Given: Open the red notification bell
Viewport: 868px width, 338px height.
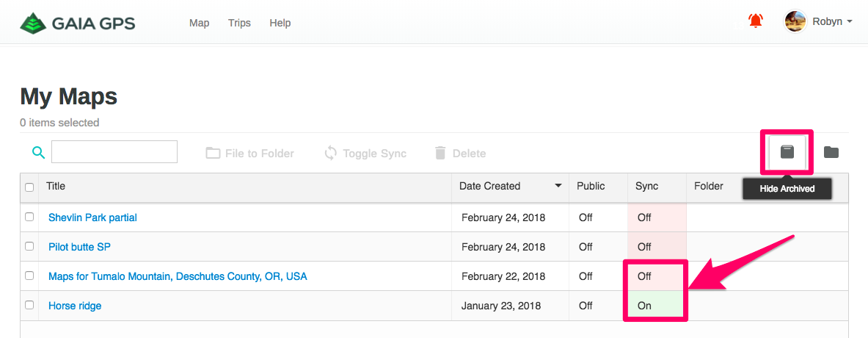Looking at the screenshot, I should (x=755, y=21).
